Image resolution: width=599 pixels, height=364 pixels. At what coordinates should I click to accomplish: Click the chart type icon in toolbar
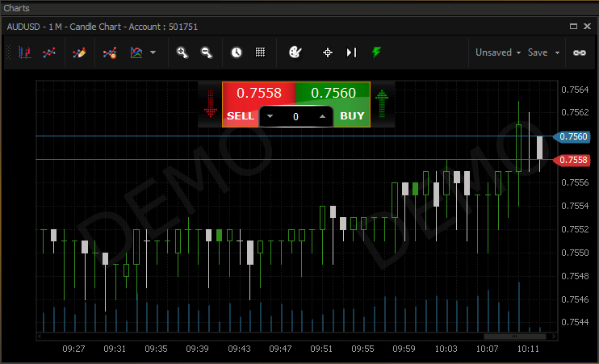click(25, 52)
